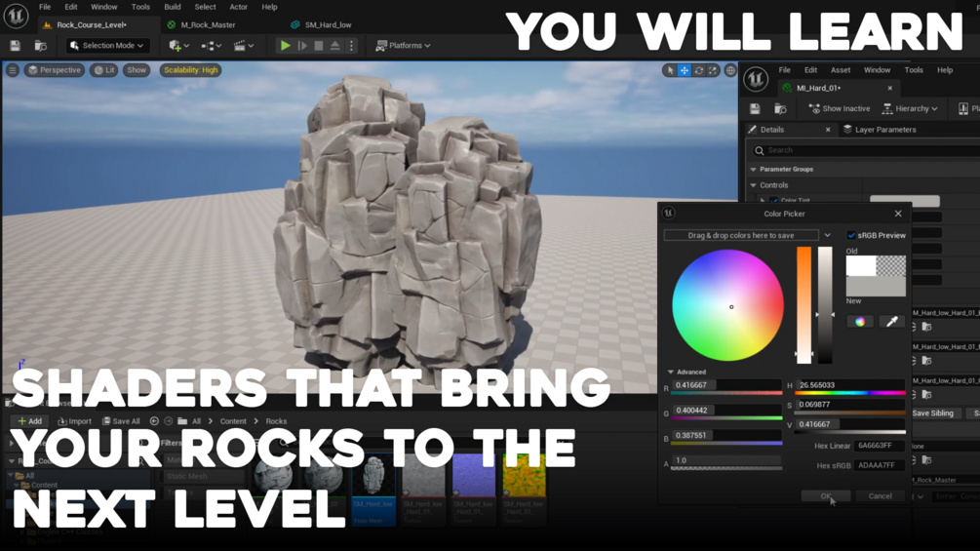Open the Select menu

click(x=205, y=7)
